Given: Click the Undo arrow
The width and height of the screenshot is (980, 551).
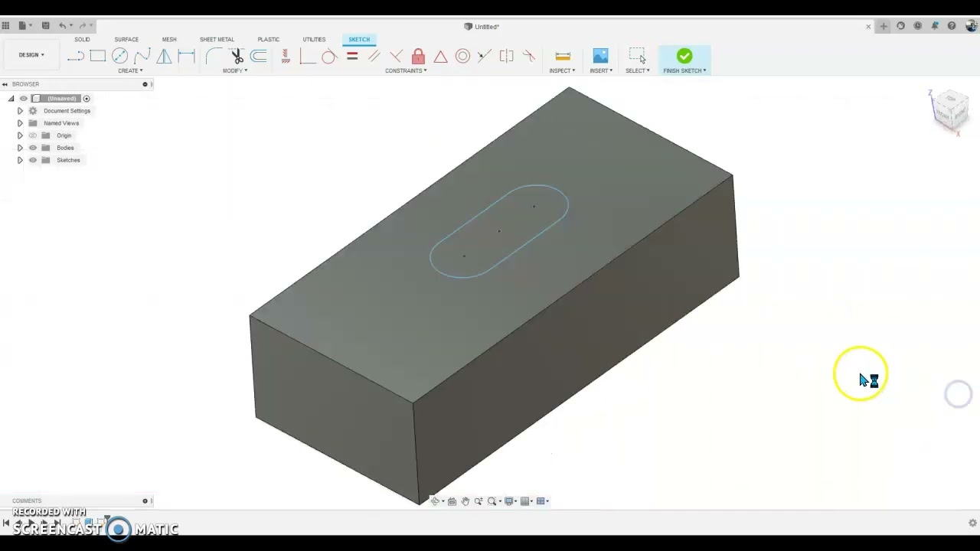Looking at the screenshot, I should coord(63,26).
